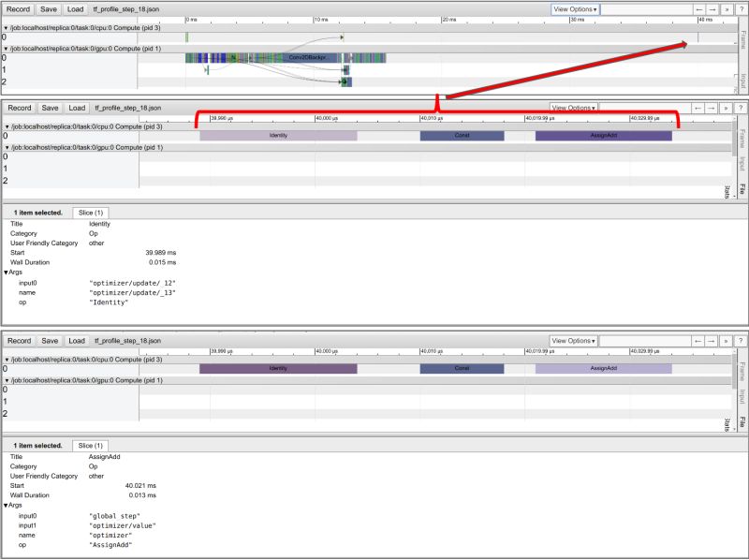This screenshot has width=749, height=560.
Task: Collapse the gpu:0 Compute track in the middle viewer
Action: coord(7,145)
